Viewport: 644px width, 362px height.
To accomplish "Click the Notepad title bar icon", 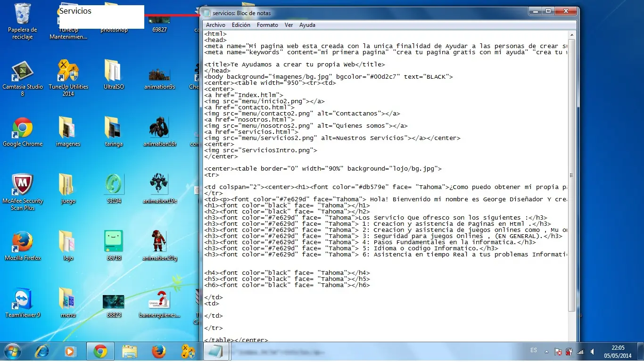I will click(206, 13).
